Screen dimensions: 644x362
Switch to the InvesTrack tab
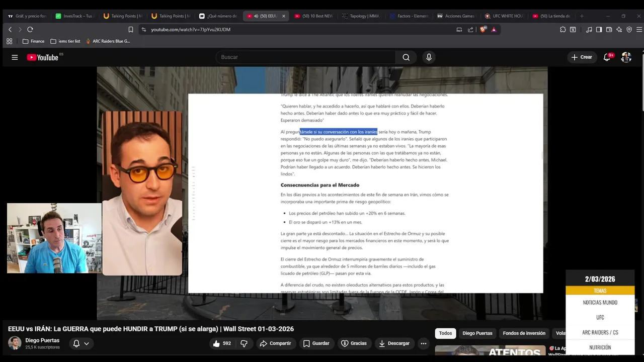click(x=74, y=16)
